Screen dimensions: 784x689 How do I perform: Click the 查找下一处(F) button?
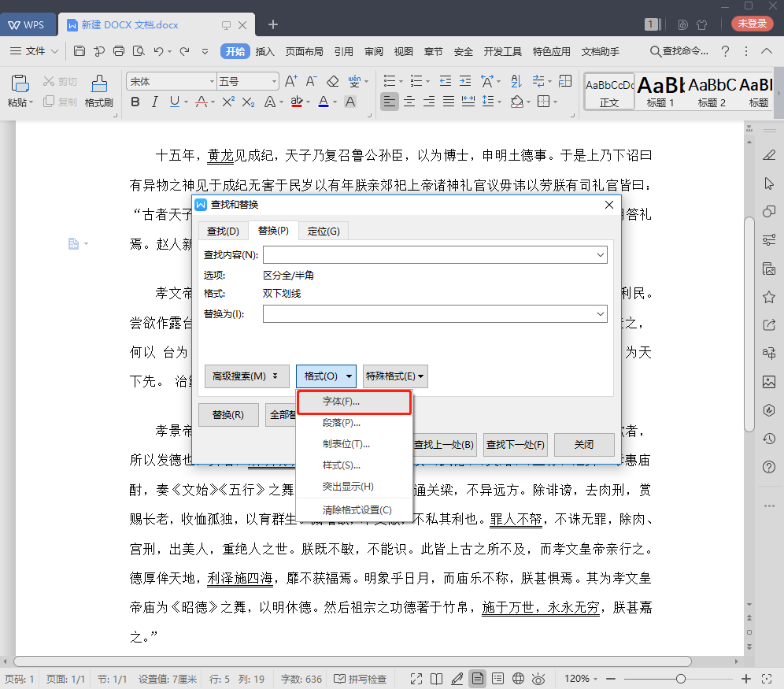pos(515,445)
